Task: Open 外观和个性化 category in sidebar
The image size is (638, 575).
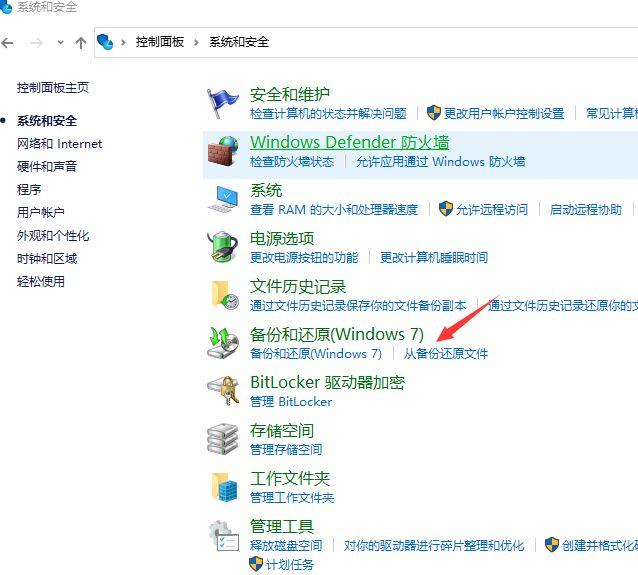Action: tap(53, 236)
